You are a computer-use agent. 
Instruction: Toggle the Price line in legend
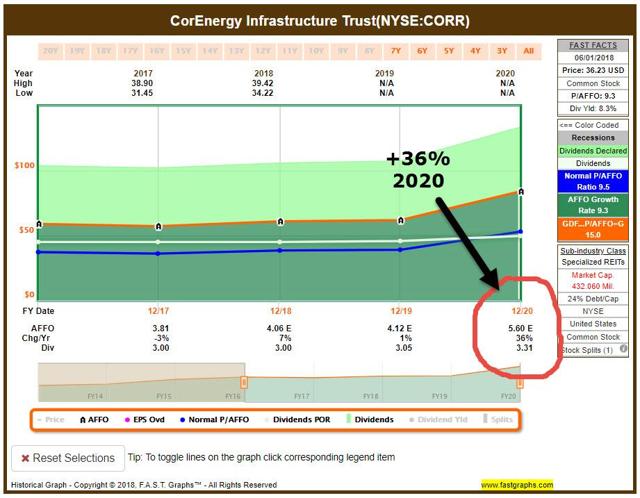click(x=51, y=420)
